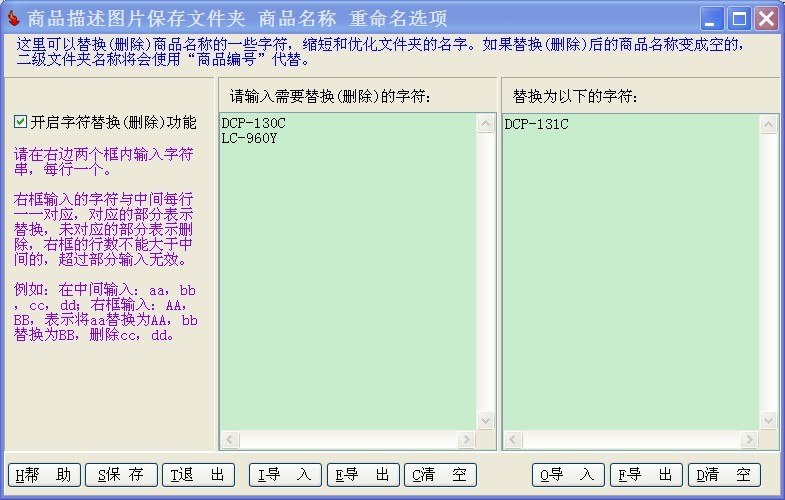Click E导出 for the middle box
This screenshot has height=500, width=785.
[x=362, y=475]
